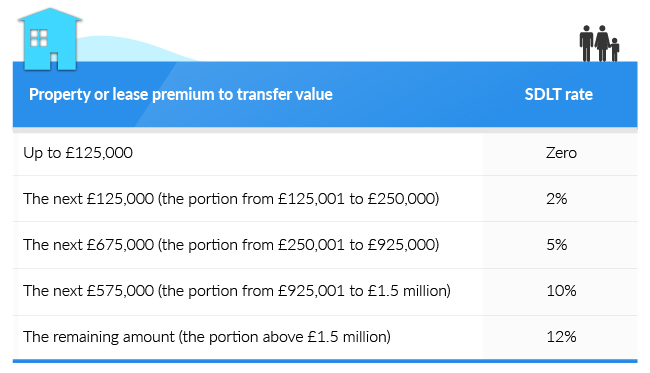This screenshot has height=373, width=650.
Task: Select 'The remaining amount' row text
Action: click(x=207, y=337)
